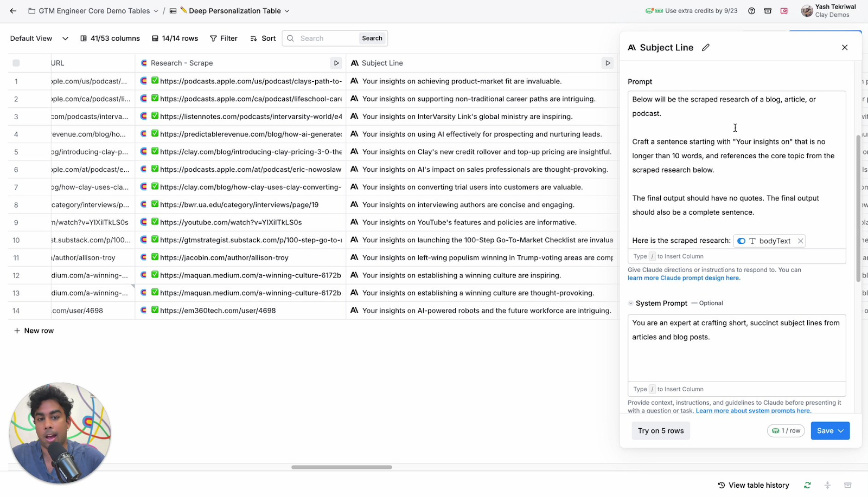This screenshot has height=497, width=868.
Task: Click the red recording icon in header
Action: coord(784,11)
